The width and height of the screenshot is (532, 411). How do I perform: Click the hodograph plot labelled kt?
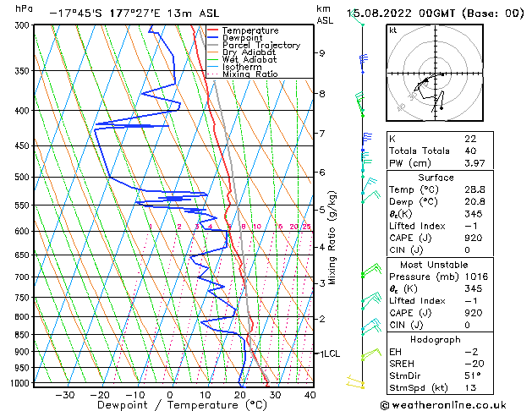[x=435, y=73]
